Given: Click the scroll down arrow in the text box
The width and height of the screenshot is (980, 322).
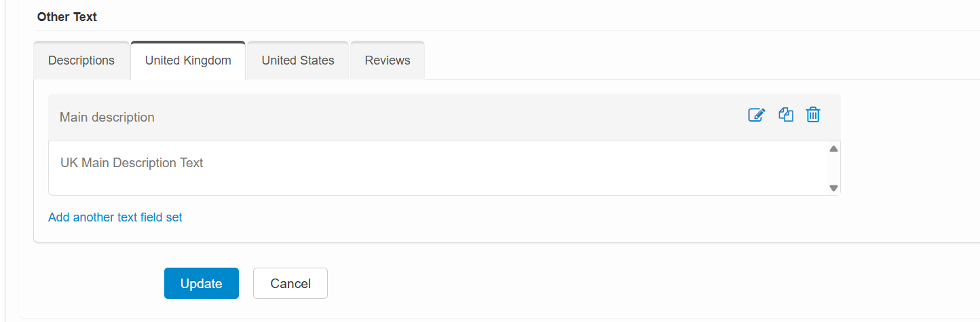Looking at the screenshot, I should [x=834, y=188].
